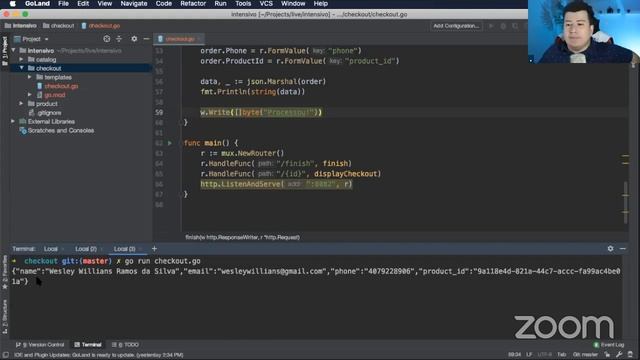Expand the templates folder
640x360 pixels.
(x=30, y=77)
